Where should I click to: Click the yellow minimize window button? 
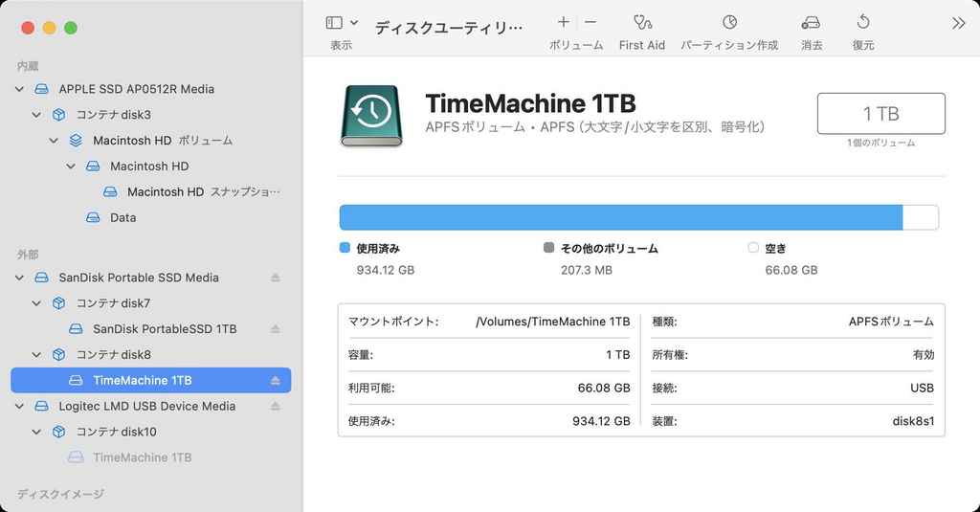tap(50, 28)
